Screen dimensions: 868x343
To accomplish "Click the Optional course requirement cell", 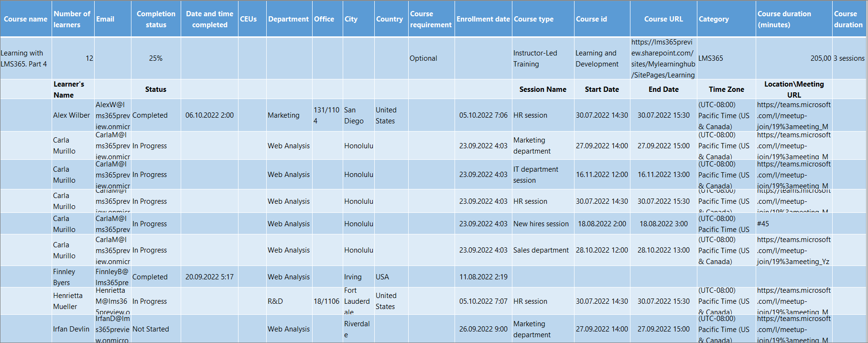I will [x=423, y=58].
